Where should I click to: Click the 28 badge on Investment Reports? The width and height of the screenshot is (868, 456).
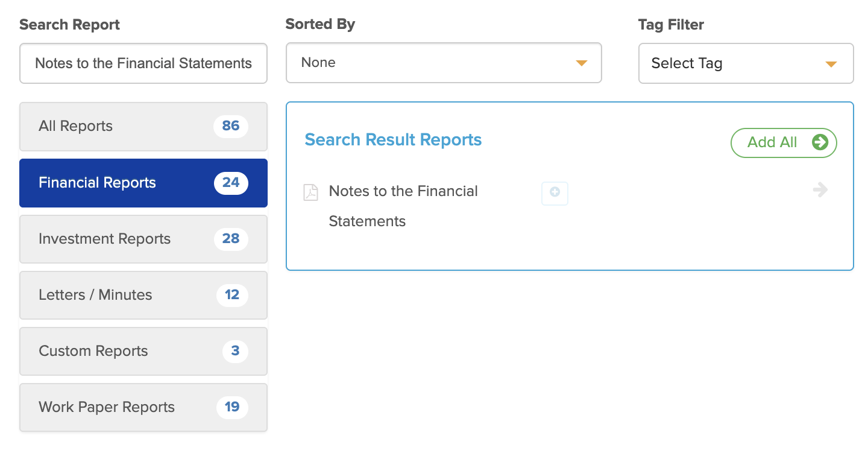(231, 239)
